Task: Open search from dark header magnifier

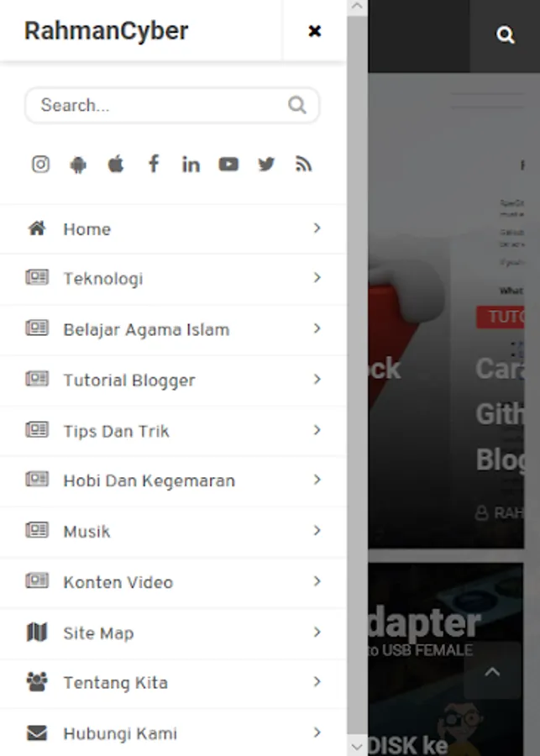Action: coord(505,35)
